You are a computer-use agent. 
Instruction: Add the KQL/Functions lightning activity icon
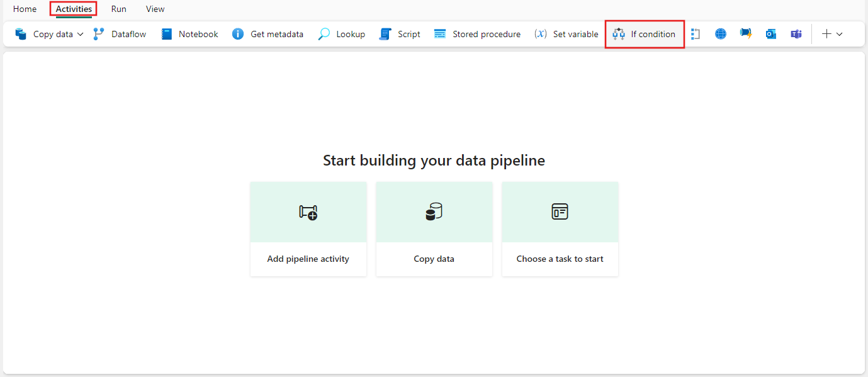[746, 34]
